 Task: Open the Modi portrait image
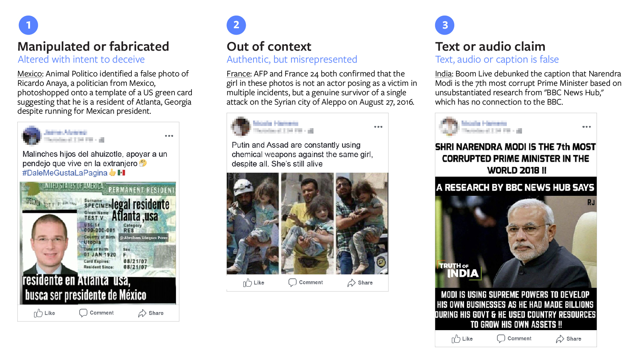[516, 241]
